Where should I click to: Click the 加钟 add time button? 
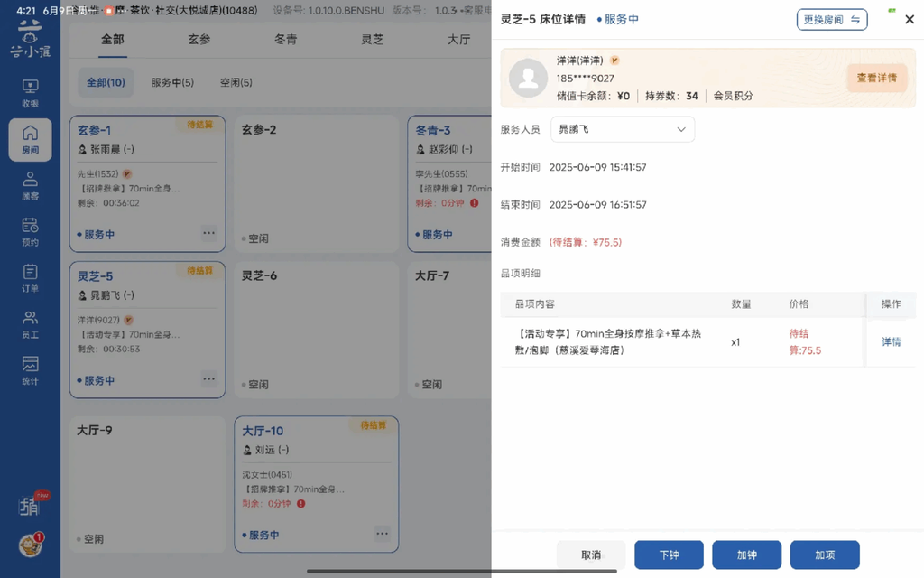746,555
